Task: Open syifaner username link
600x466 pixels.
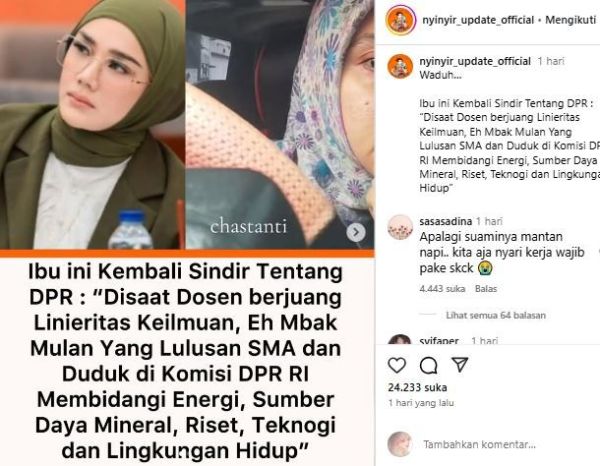Action: coord(439,340)
